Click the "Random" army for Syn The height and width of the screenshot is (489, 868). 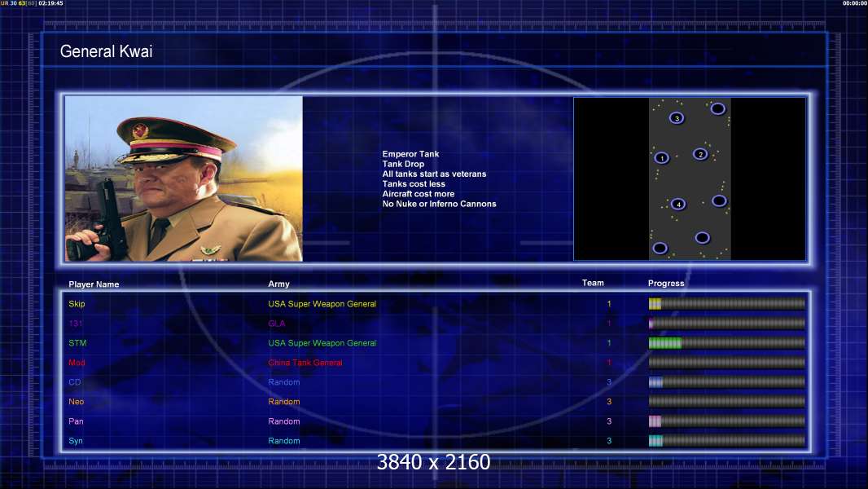click(x=284, y=441)
